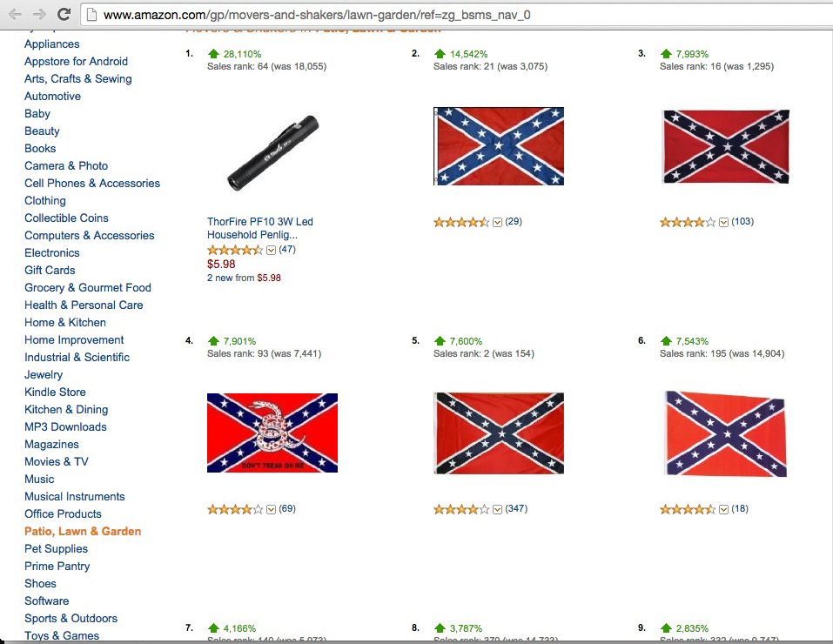The height and width of the screenshot is (644, 833).
Task: Click the star rating of item 5
Action: [x=461, y=509]
